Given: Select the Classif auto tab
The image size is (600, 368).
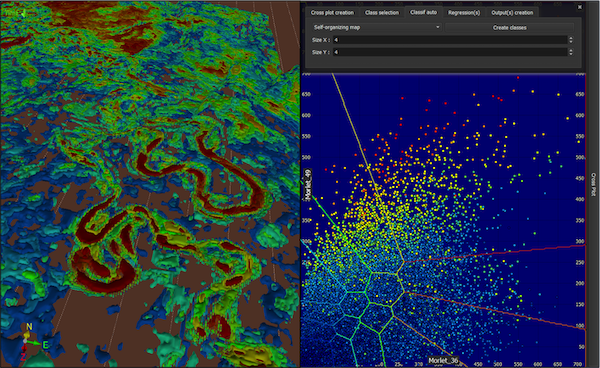Looking at the screenshot, I should pyautogui.click(x=423, y=12).
